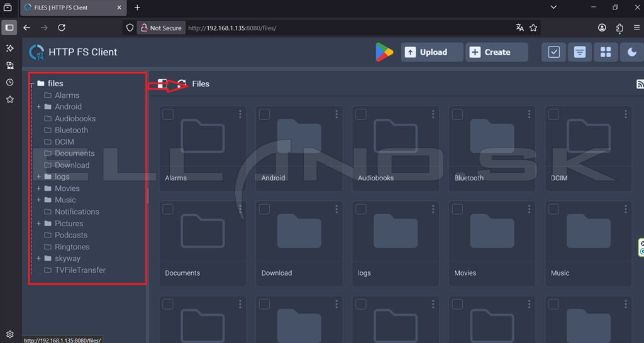Click the Create button
The image size is (644, 343).
tap(497, 52)
